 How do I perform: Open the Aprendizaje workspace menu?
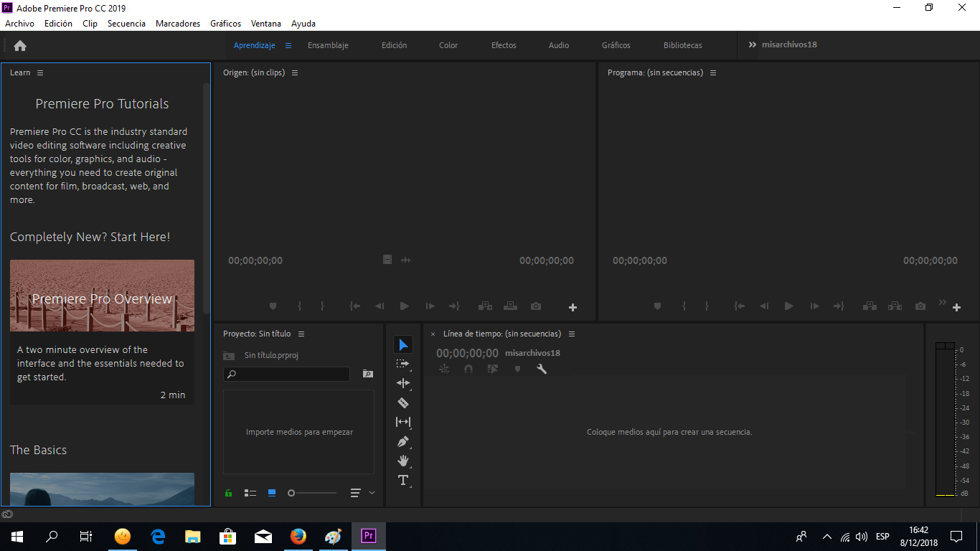(288, 45)
